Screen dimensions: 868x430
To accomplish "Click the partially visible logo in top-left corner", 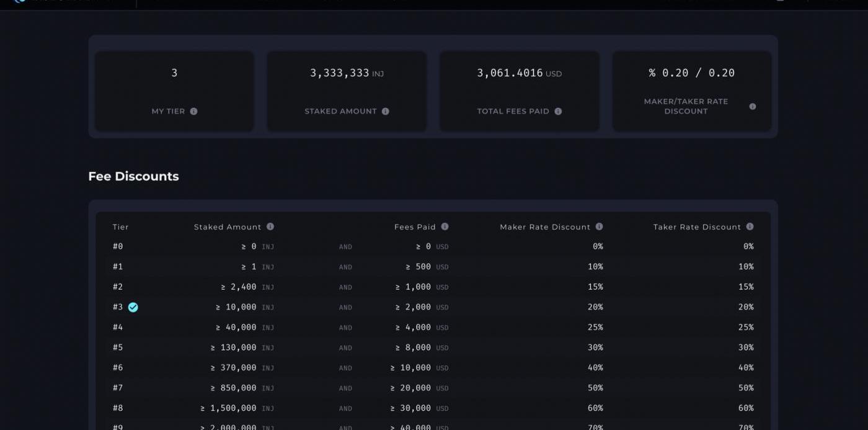I will click(19, 2).
